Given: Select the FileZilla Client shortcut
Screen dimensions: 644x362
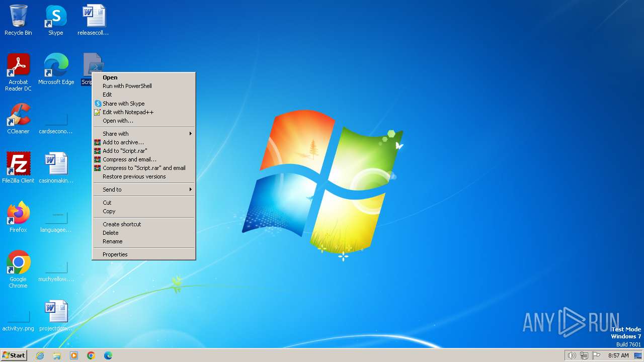Looking at the screenshot, I should point(18,168).
